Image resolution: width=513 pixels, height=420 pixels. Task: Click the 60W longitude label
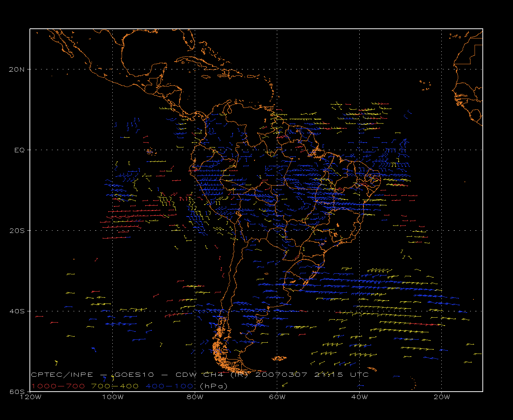point(277,397)
